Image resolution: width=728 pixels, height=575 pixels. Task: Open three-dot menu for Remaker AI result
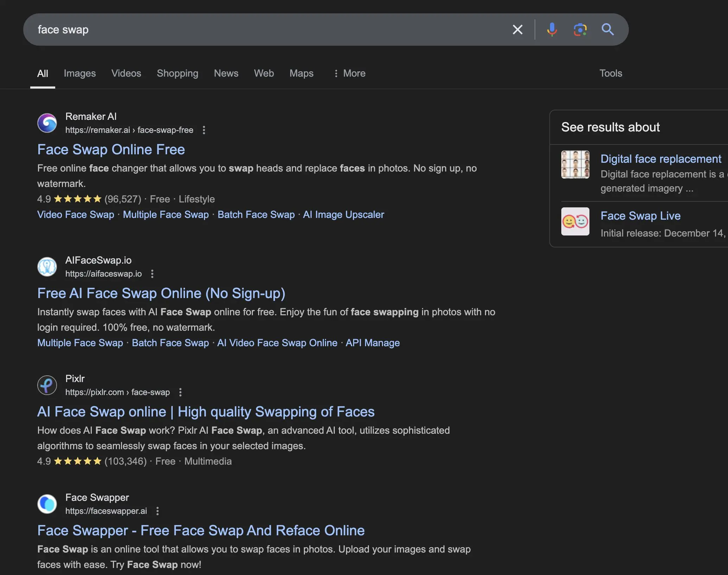tap(204, 130)
